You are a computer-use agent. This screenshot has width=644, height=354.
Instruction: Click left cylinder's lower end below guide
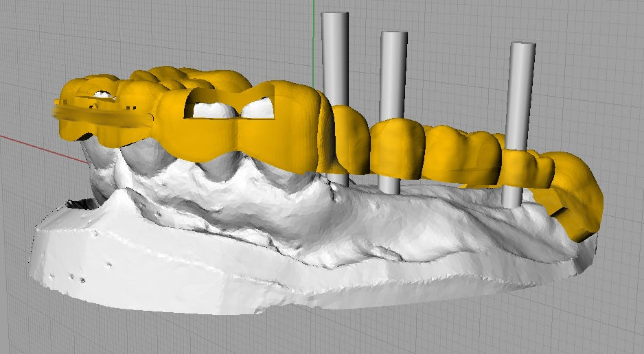[337, 179]
